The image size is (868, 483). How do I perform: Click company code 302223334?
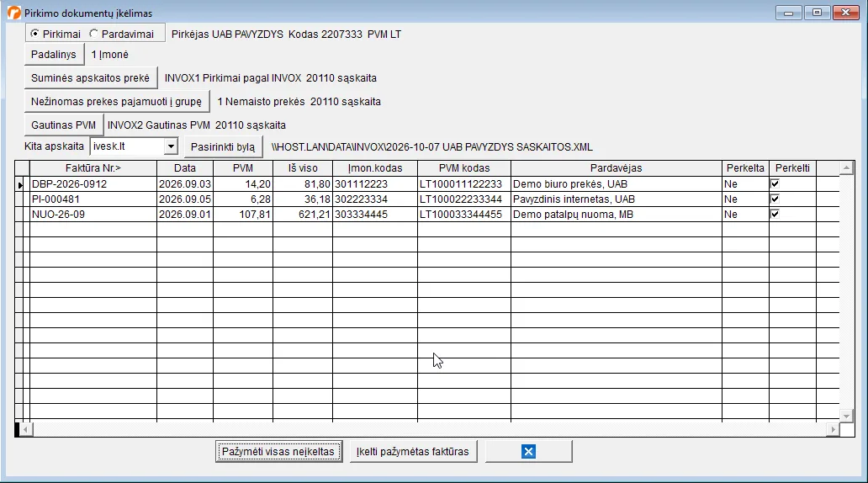coord(375,199)
